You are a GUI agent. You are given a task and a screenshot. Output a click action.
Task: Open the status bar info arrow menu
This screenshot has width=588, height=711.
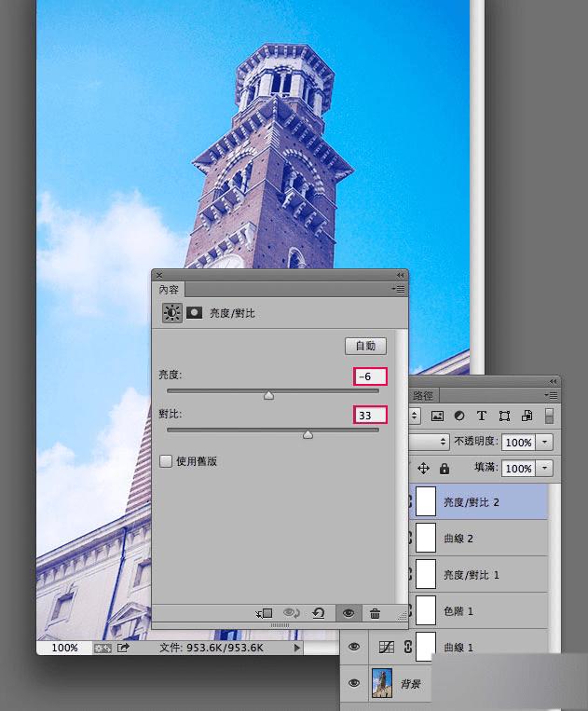point(297,648)
